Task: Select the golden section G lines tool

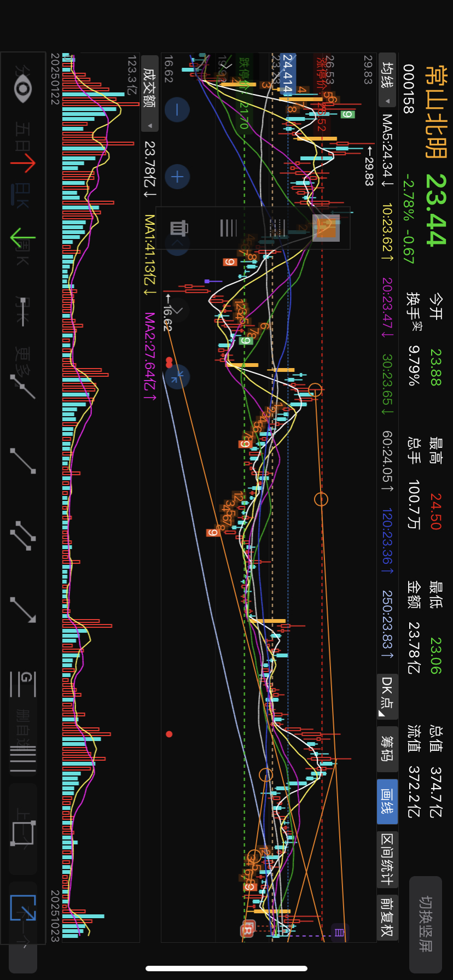Action: [22, 684]
